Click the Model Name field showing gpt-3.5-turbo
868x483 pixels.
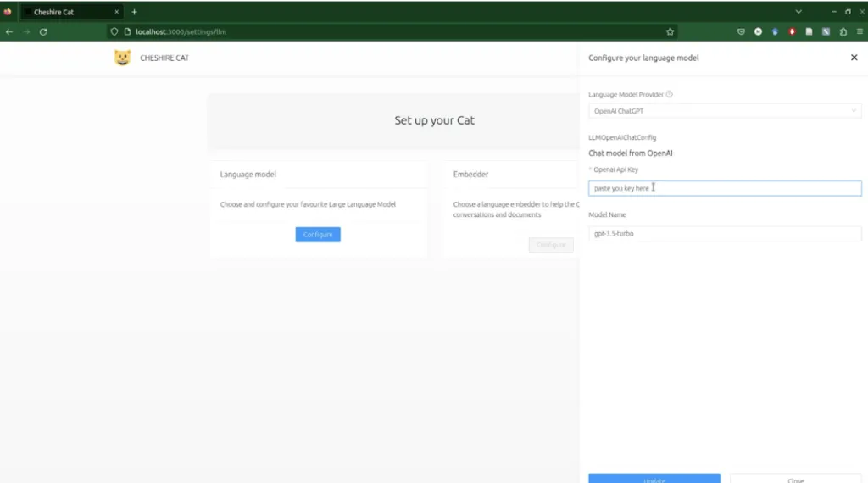click(x=725, y=233)
